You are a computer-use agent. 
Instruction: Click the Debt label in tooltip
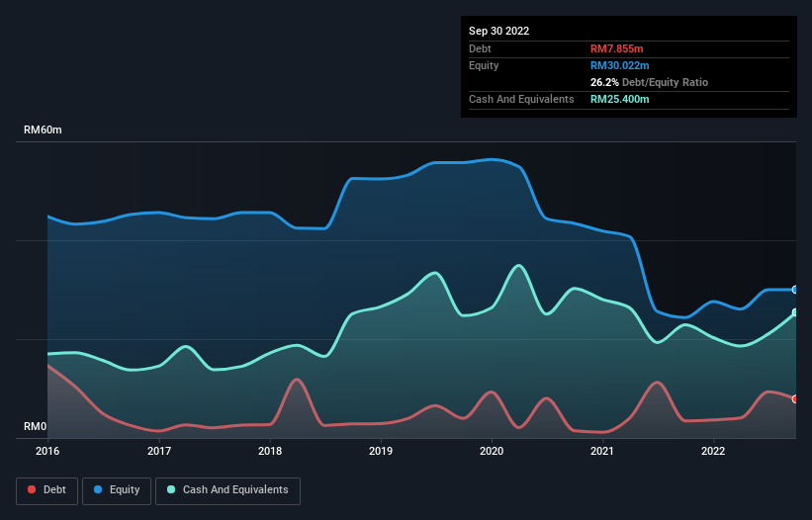tap(480, 48)
